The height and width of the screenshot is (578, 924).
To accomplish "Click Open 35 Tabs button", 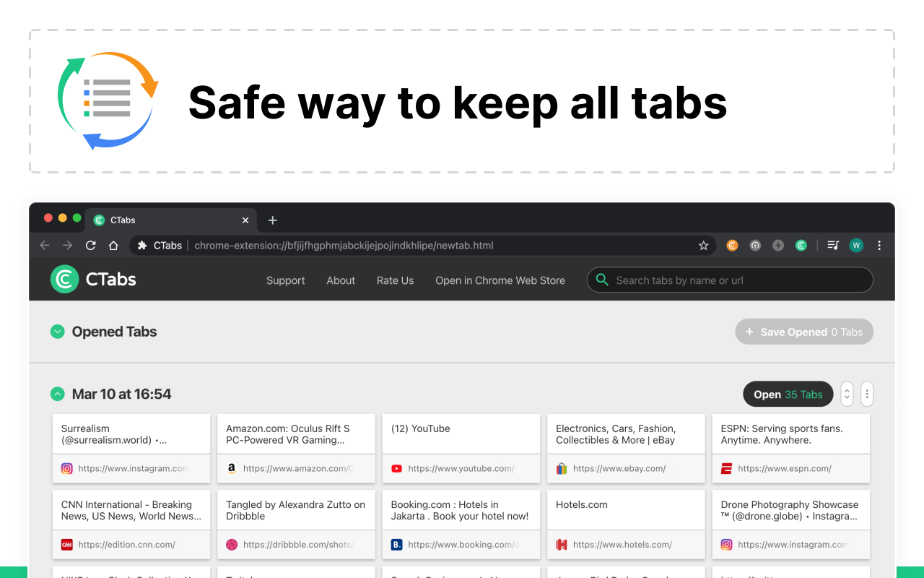I will 788,394.
